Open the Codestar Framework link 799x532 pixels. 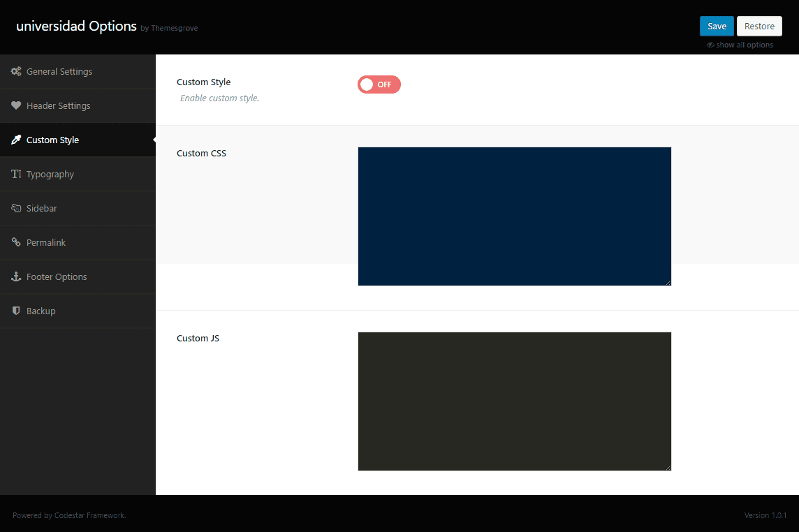89,516
